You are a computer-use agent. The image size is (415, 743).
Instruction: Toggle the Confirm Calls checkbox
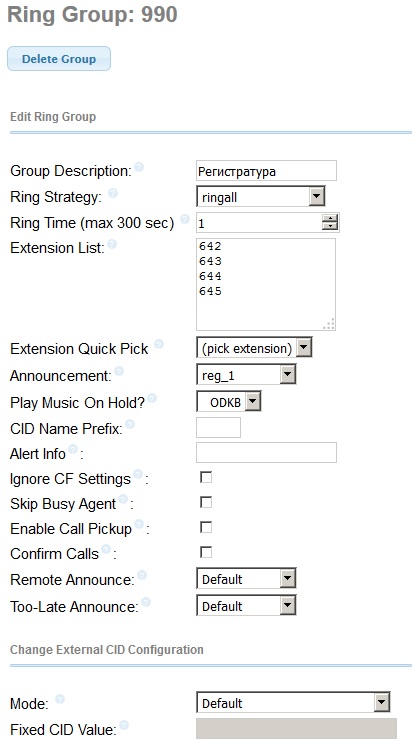pos(206,553)
